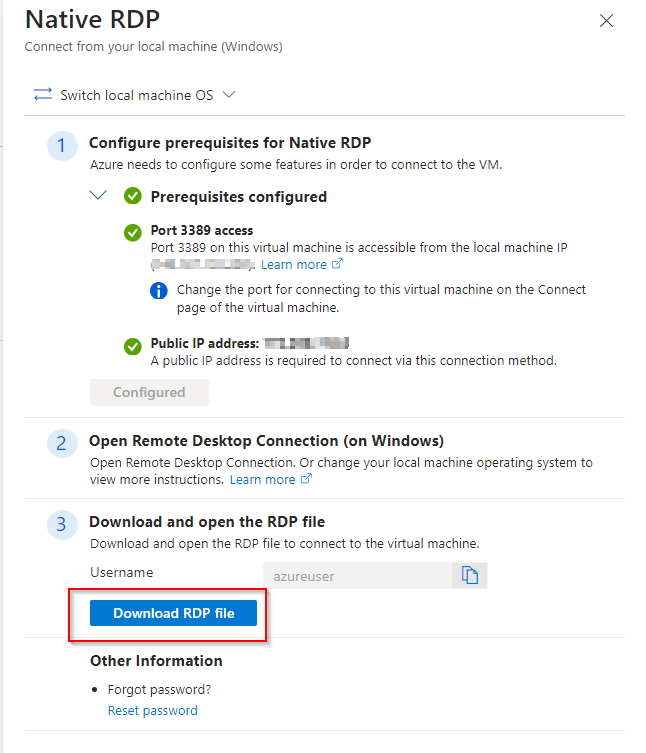Collapse the Prerequisites configured section
The image size is (646, 753).
coord(98,196)
